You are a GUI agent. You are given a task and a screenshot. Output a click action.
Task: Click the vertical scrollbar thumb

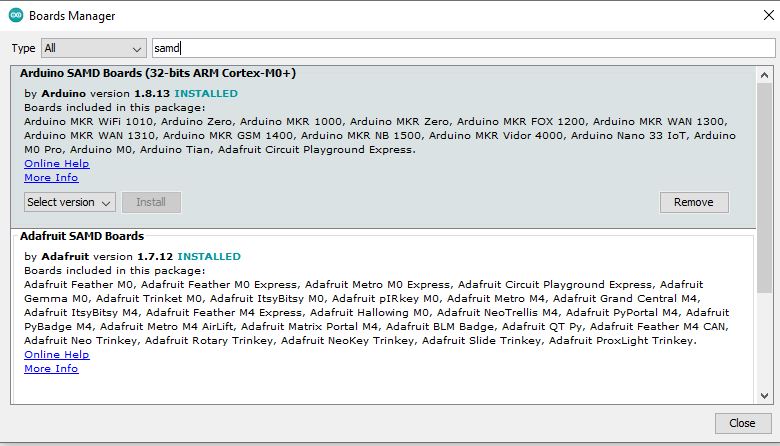click(x=765, y=188)
